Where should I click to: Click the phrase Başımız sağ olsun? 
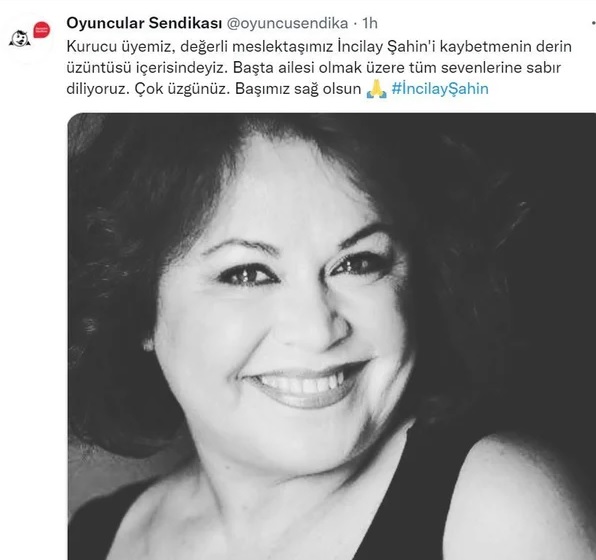click(298, 89)
